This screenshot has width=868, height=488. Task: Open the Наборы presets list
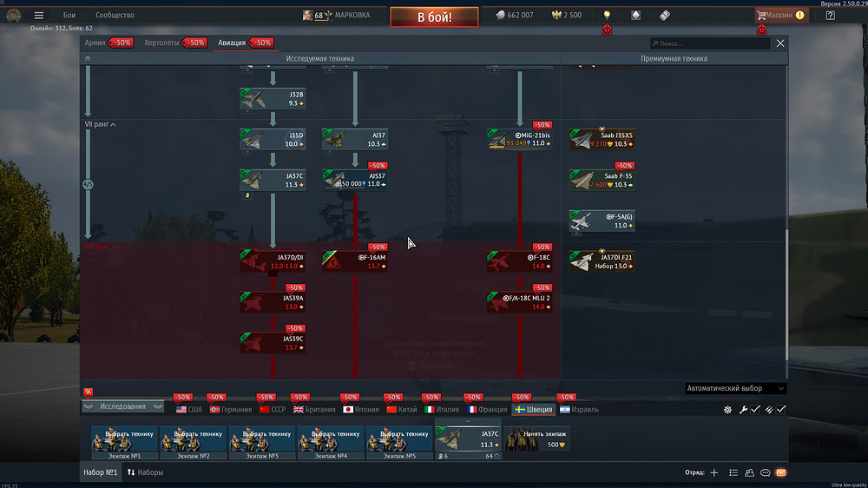tap(145, 472)
